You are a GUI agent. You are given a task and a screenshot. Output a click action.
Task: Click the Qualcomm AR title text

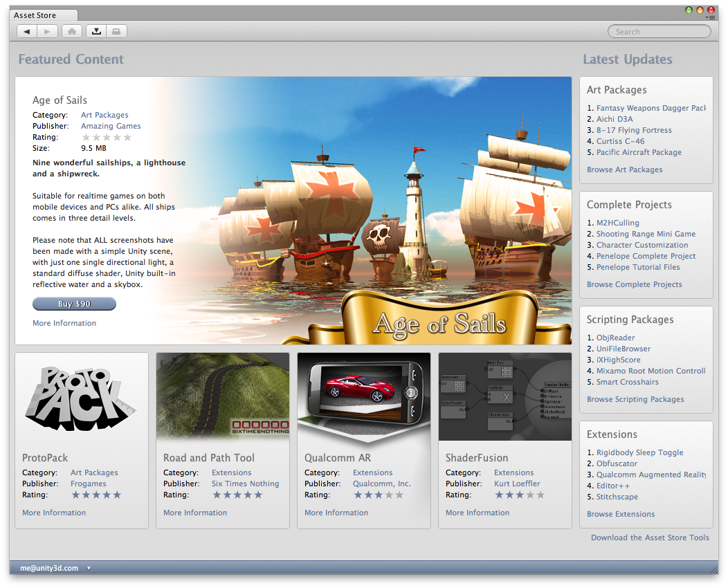(x=338, y=457)
